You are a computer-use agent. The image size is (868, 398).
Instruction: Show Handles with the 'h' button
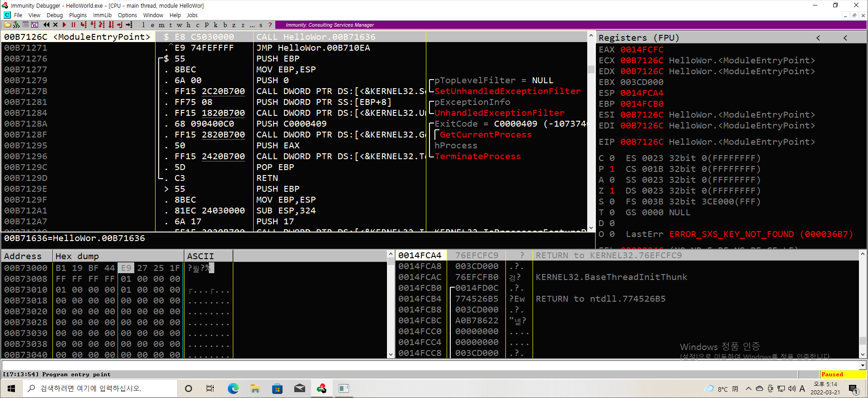point(189,25)
